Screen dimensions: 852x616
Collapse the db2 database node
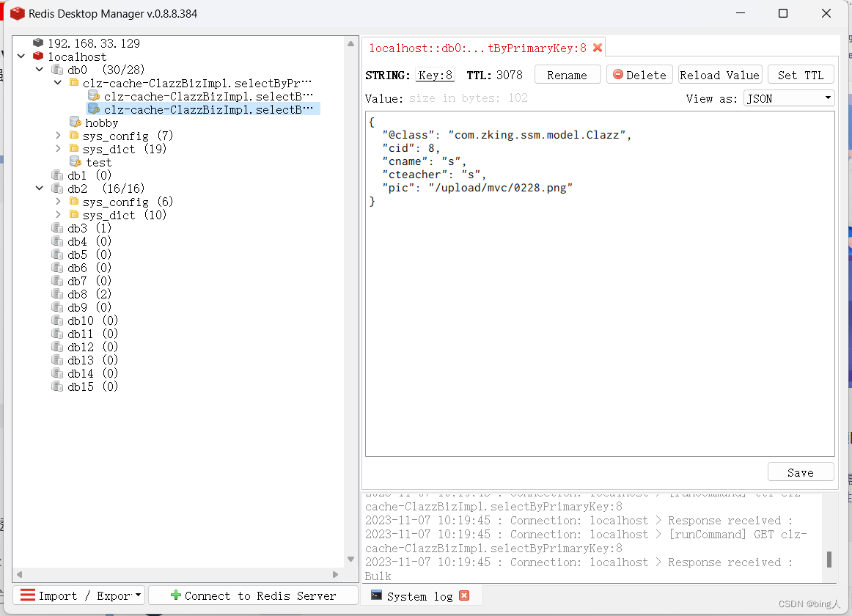click(40, 188)
